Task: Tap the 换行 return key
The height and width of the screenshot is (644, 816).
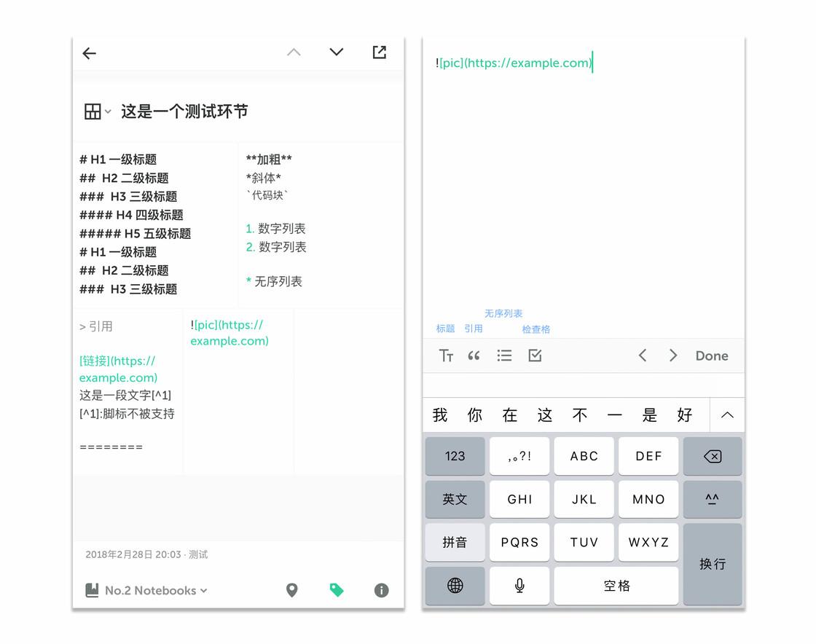Action: [x=713, y=564]
